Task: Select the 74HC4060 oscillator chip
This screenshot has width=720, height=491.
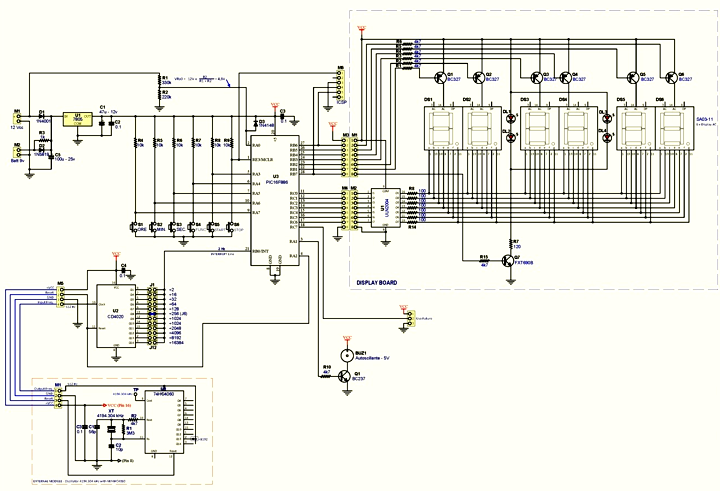Action: (165, 423)
